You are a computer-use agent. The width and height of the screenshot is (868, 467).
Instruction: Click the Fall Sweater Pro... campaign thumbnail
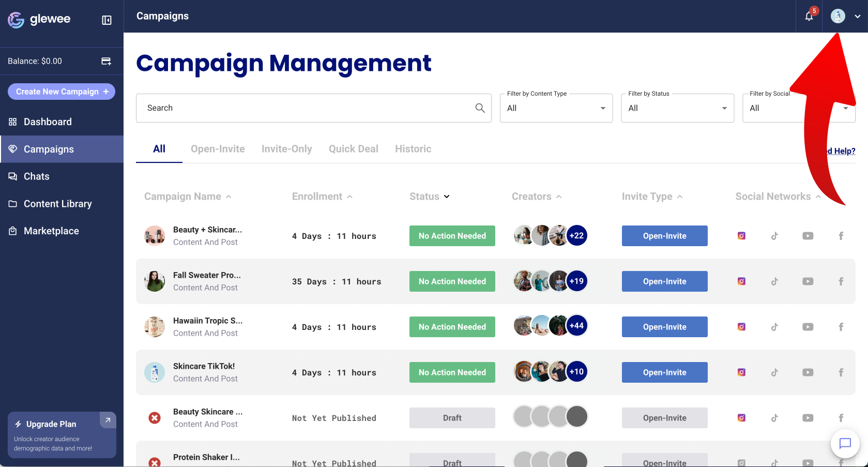[x=154, y=281]
